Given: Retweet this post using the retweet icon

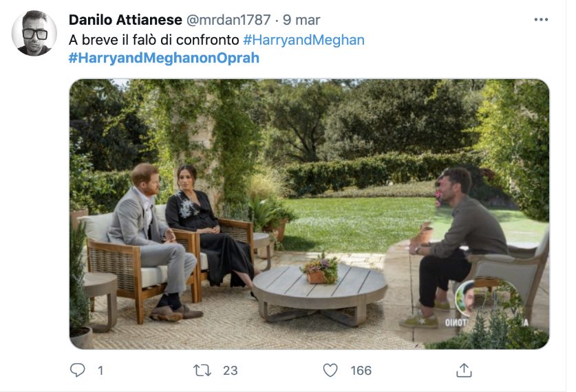Looking at the screenshot, I should [x=203, y=370].
